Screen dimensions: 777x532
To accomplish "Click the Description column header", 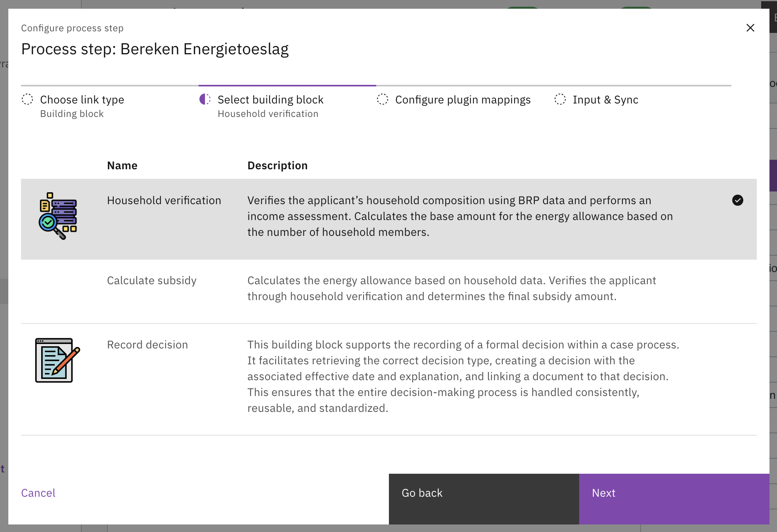I will click(x=277, y=166).
